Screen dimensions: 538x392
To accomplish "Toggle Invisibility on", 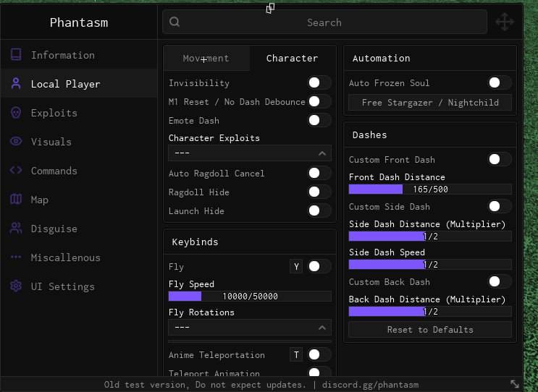I will [x=319, y=82].
